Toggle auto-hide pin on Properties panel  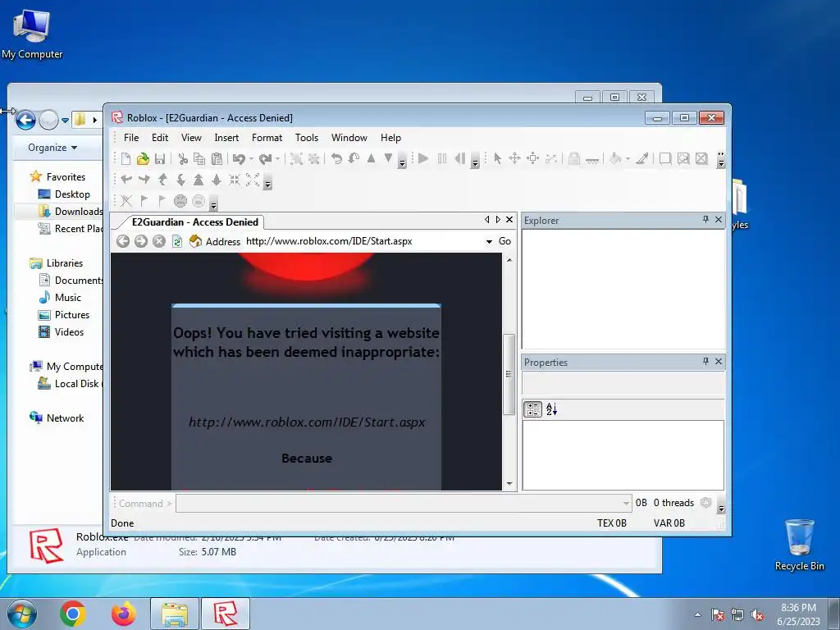tap(705, 362)
